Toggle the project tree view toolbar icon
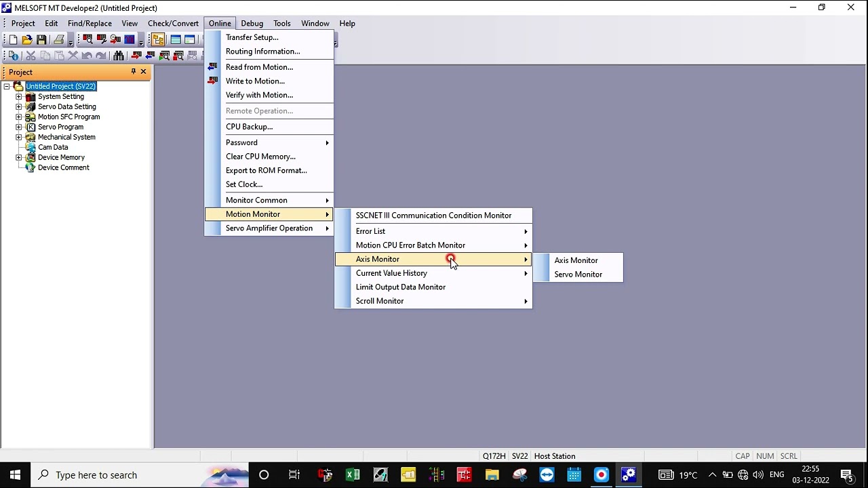The image size is (868, 488). (158, 39)
